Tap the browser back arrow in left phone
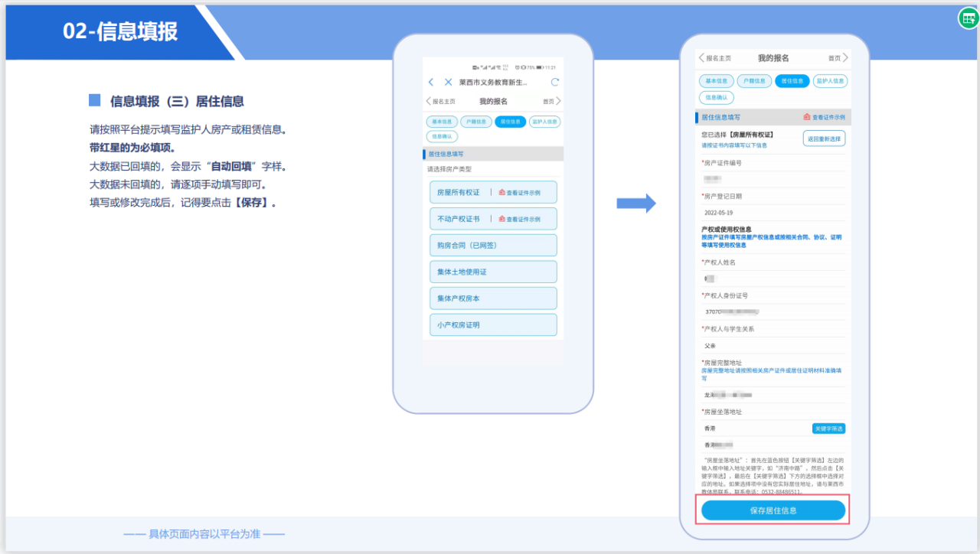This screenshot has height=554, width=980. [431, 82]
